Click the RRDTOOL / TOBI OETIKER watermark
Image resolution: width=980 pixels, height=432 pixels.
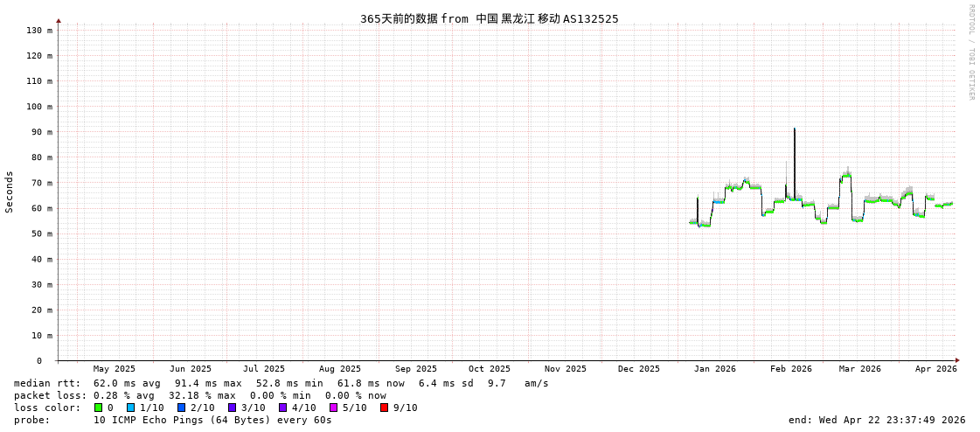tap(970, 52)
